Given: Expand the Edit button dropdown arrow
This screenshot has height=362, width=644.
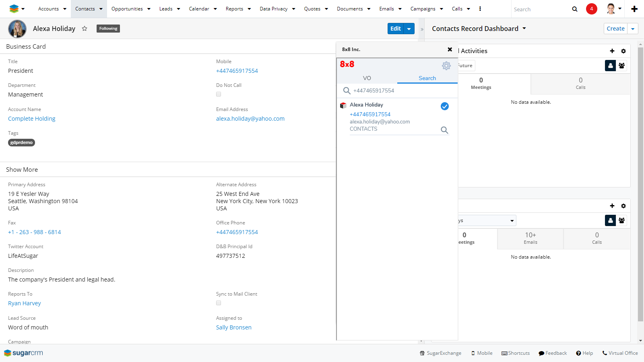Looking at the screenshot, I should click(409, 29).
